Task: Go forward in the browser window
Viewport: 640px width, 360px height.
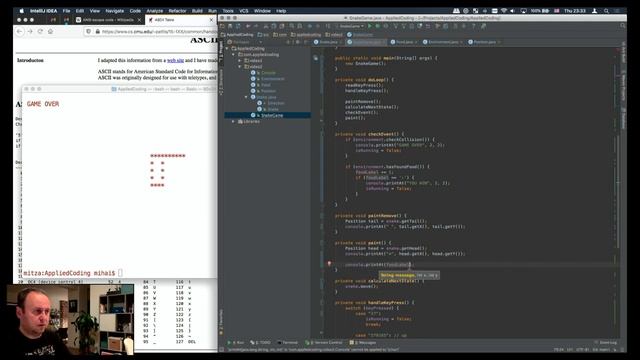Action: tap(30, 31)
